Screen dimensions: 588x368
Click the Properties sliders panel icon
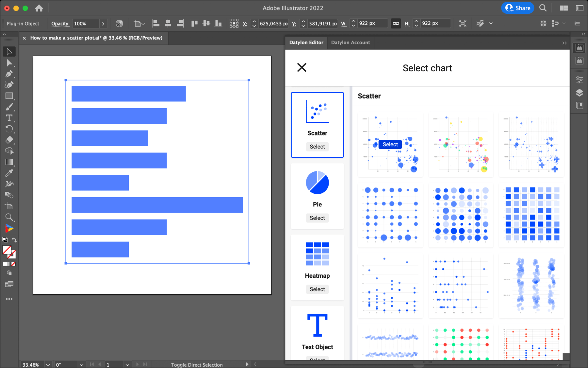(579, 79)
